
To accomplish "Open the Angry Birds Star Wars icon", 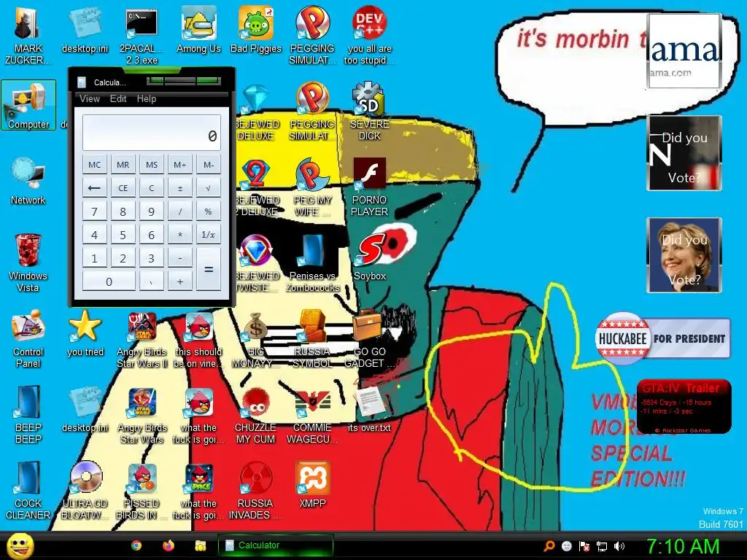I will [x=142, y=414].
